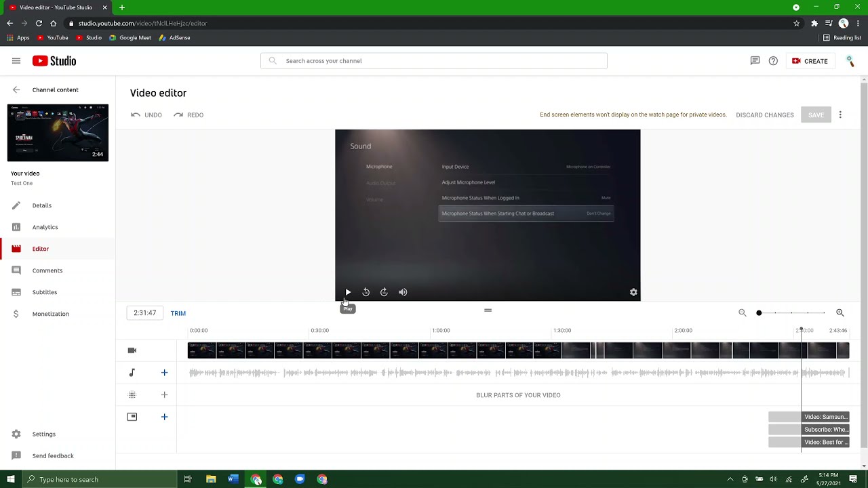868x488 pixels.
Task: Open the Reading list
Action: (842, 38)
